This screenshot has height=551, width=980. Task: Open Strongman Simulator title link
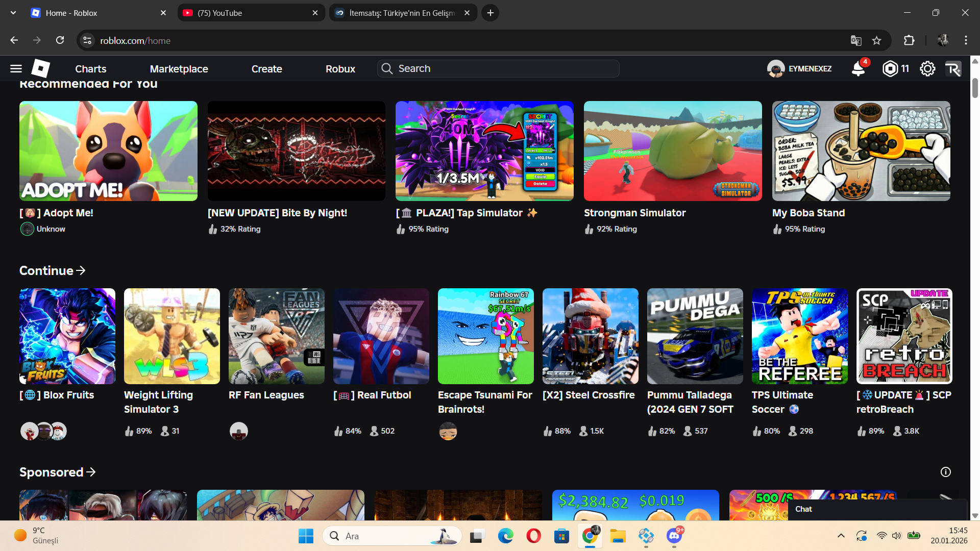[x=635, y=213]
